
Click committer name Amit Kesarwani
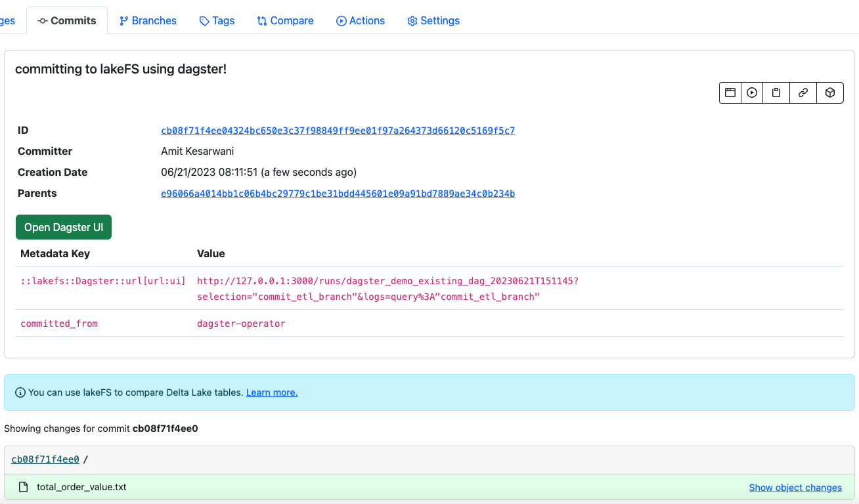pos(198,151)
